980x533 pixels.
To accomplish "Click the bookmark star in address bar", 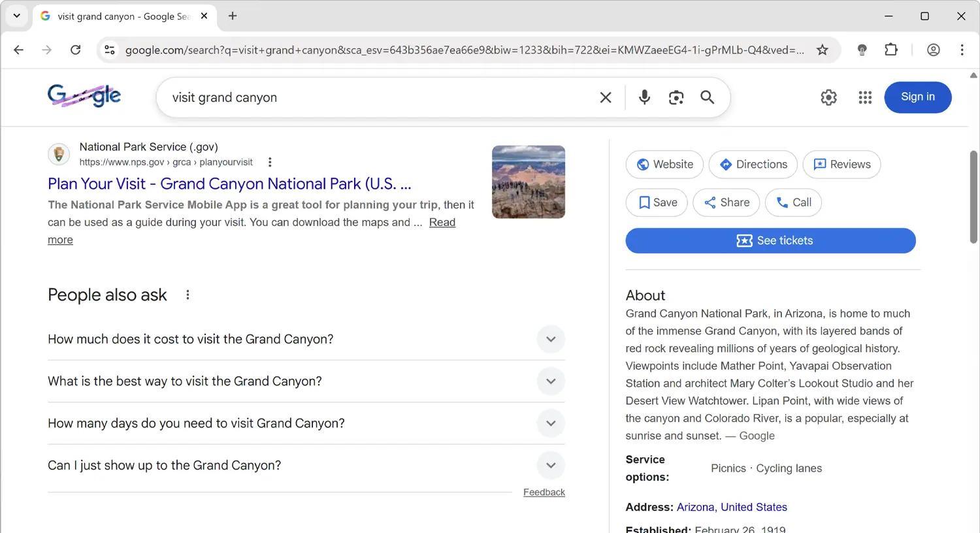I will coord(823,49).
